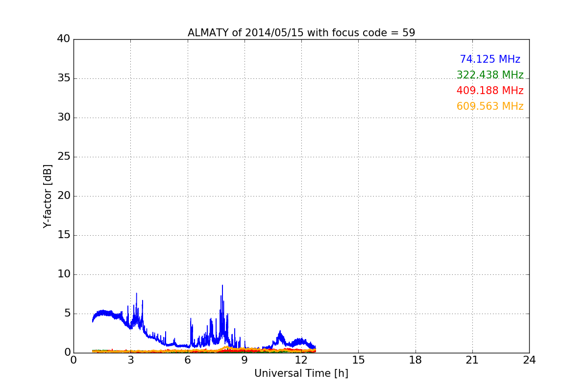Click the x-axis tick label '6'
588x392 pixels.
point(188,360)
